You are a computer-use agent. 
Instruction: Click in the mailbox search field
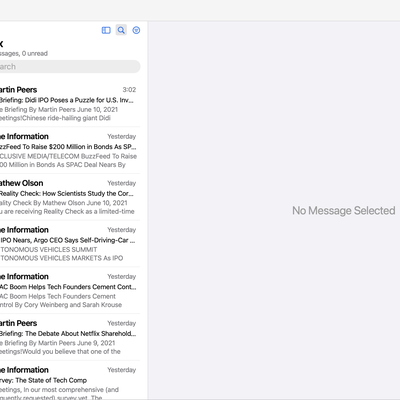tap(70, 67)
